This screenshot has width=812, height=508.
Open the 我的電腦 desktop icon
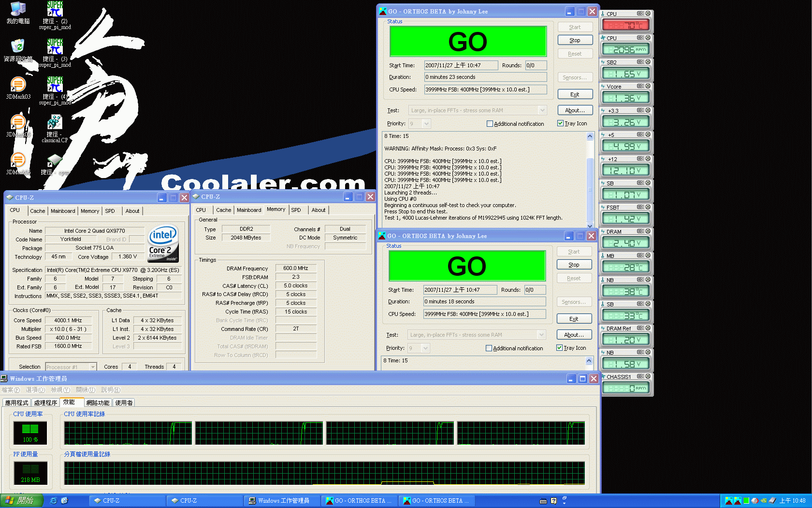[18, 13]
